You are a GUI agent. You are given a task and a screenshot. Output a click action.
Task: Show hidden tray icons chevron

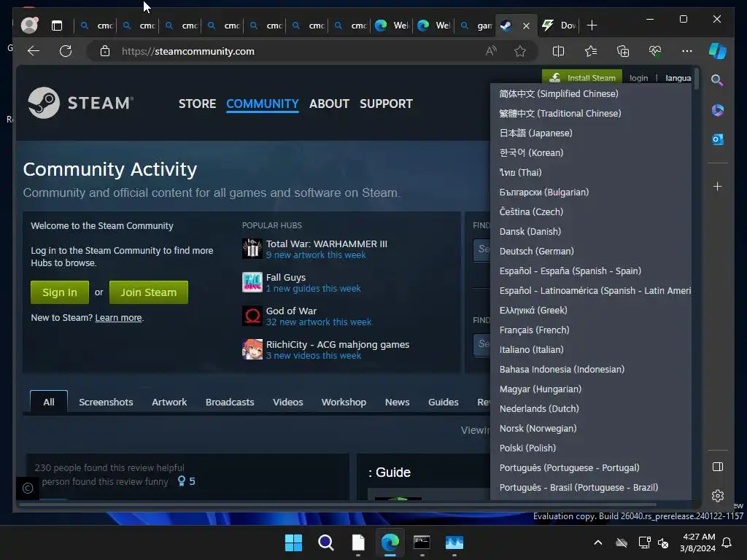point(598,542)
